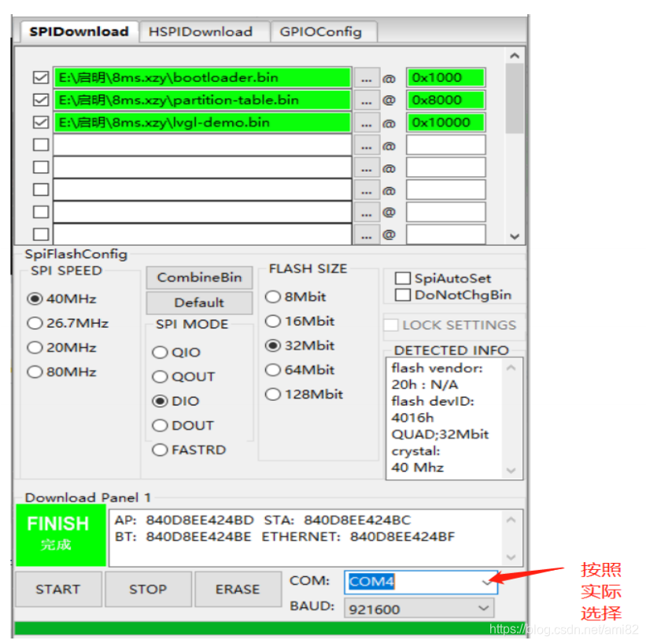Select 26.7MHz SPI speed

tap(68, 323)
